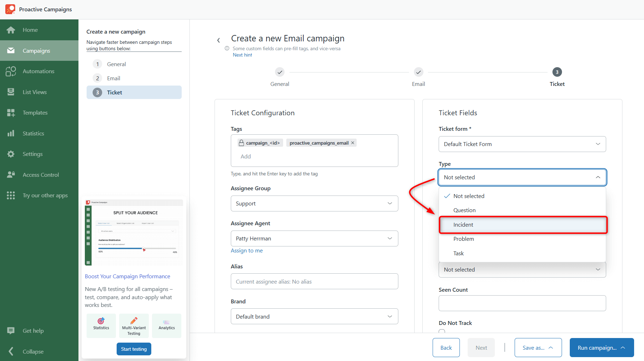The width and height of the screenshot is (644, 361).
Task: Check the Do Not Track checkbox
Action: click(x=442, y=332)
